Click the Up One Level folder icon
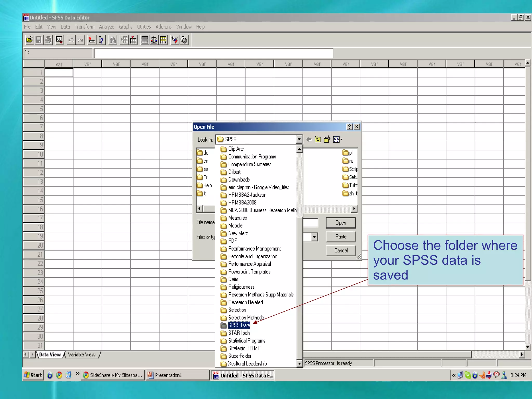The width and height of the screenshot is (532, 399). pos(318,139)
